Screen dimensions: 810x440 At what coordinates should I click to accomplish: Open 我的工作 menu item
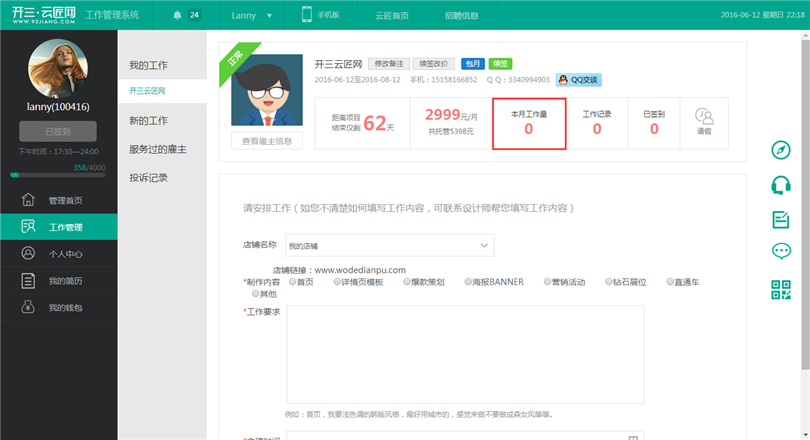pos(148,65)
